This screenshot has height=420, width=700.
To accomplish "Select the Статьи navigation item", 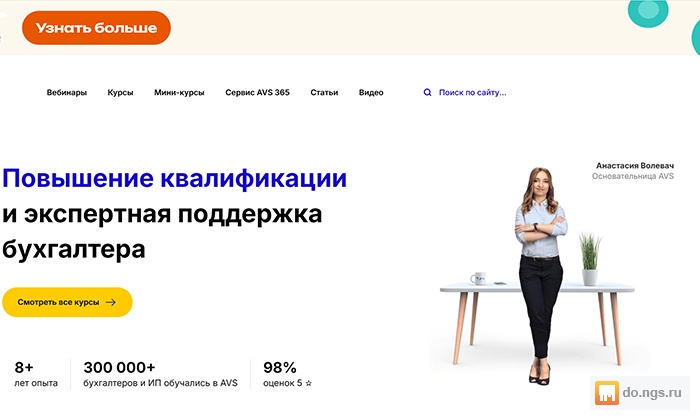I will 324,92.
